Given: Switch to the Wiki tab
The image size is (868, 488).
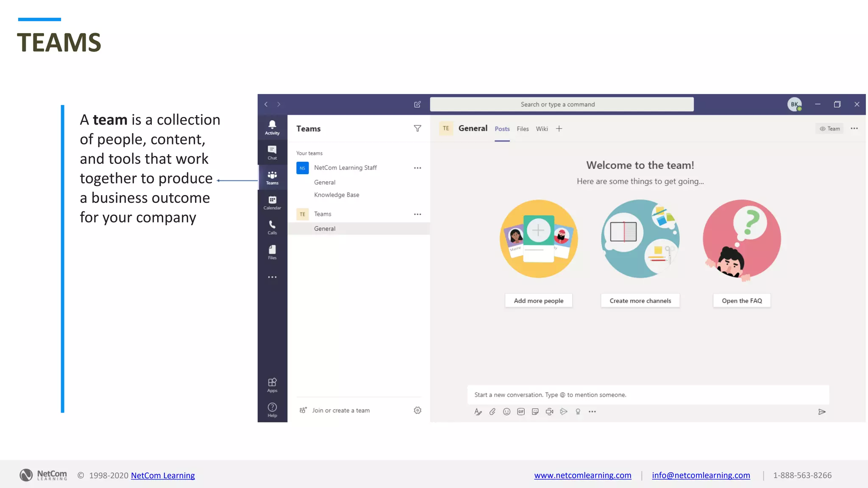Looking at the screenshot, I should tap(542, 129).
